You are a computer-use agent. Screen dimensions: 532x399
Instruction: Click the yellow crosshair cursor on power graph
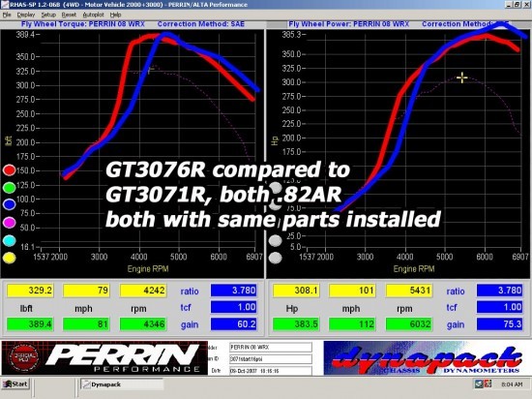(461, 77)
